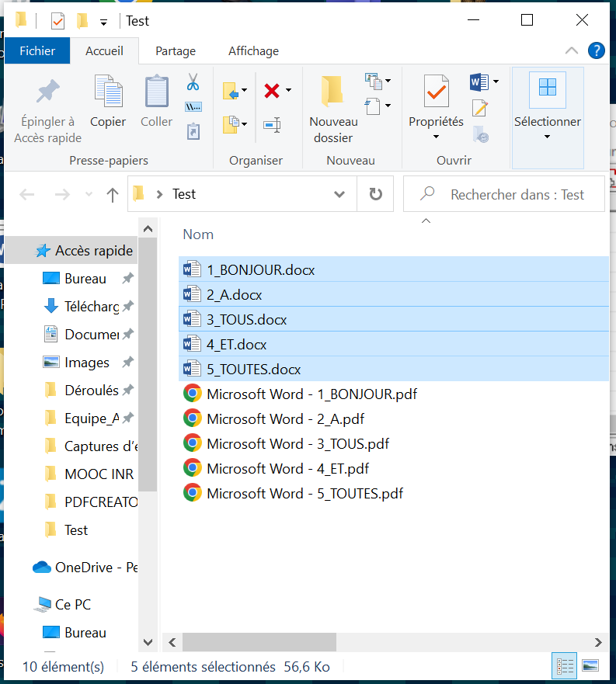Open the Fichier menu tab
Image resolution: width=616 pixels, height=684 pixels.
pyautogui.click(x=37, y=50)
